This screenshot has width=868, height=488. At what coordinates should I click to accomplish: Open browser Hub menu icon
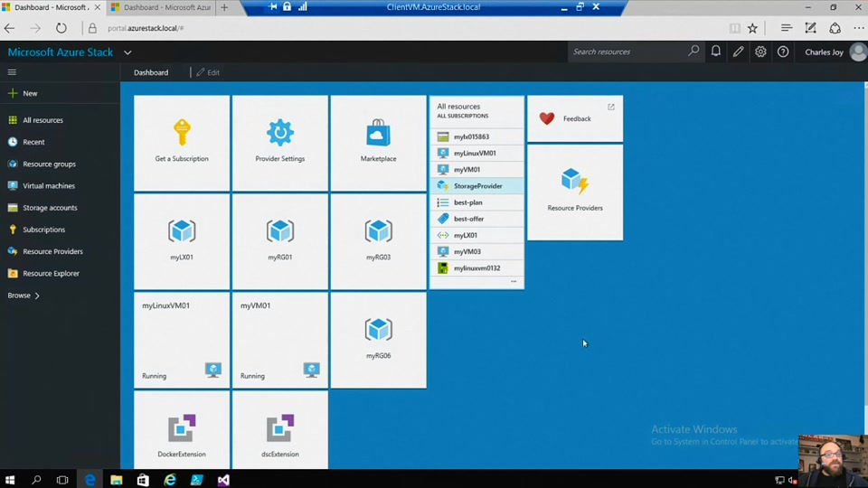[x=786, y=28]
